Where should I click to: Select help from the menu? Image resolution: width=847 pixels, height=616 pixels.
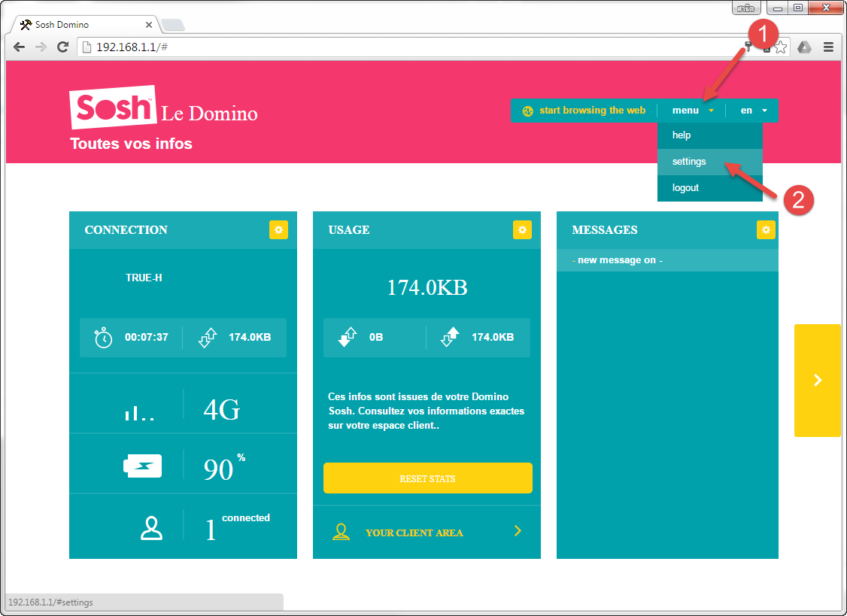(x=710, y=135)
